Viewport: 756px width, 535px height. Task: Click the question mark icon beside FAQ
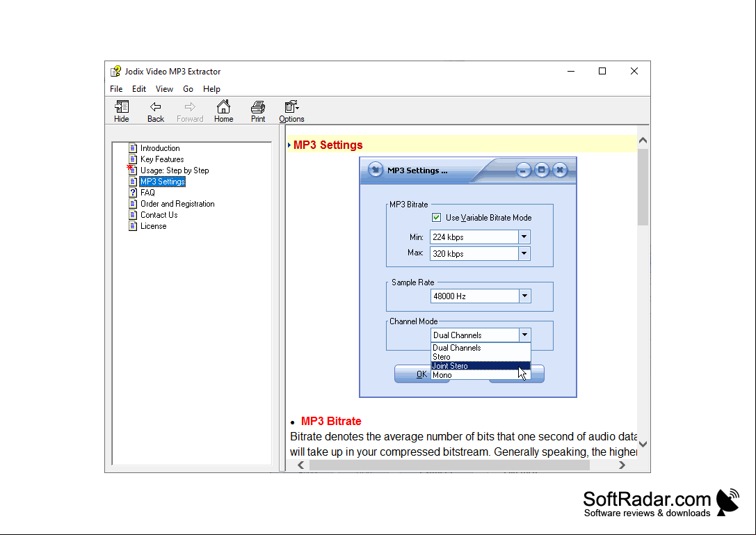(x=133, y=193)
